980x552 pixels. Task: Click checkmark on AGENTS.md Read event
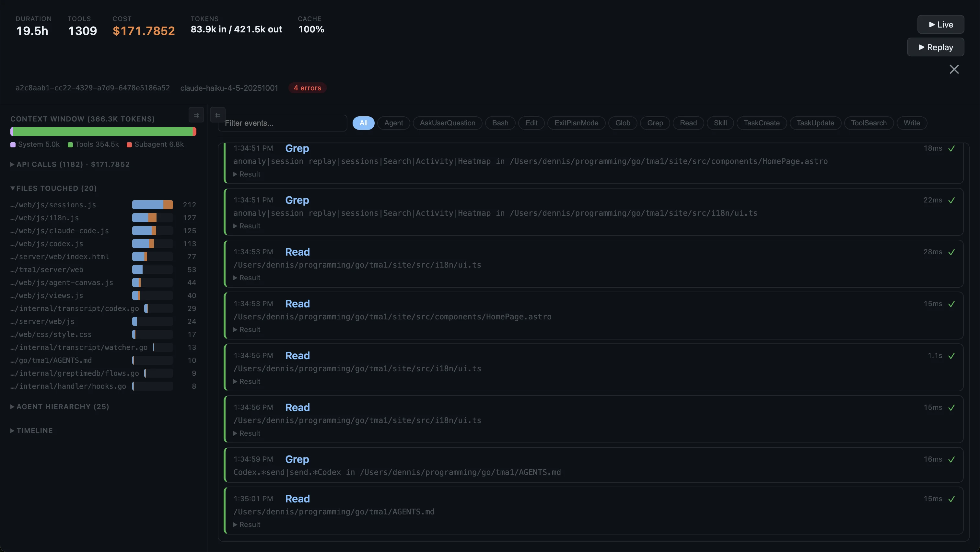coord(951,499)
